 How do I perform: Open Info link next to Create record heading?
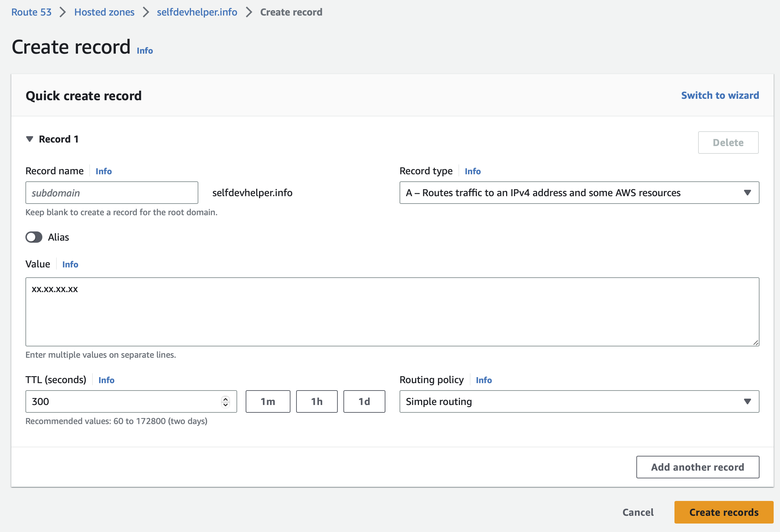point(145,51)
